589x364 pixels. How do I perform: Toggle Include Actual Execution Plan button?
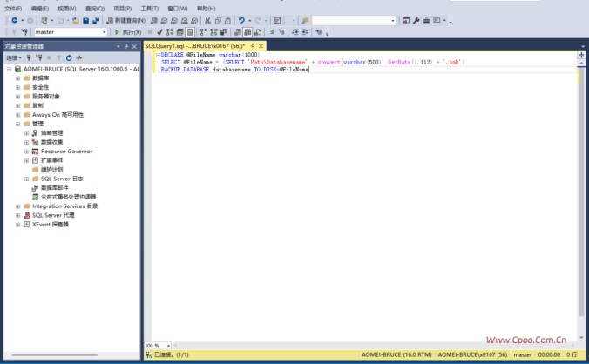pos(204,32)
